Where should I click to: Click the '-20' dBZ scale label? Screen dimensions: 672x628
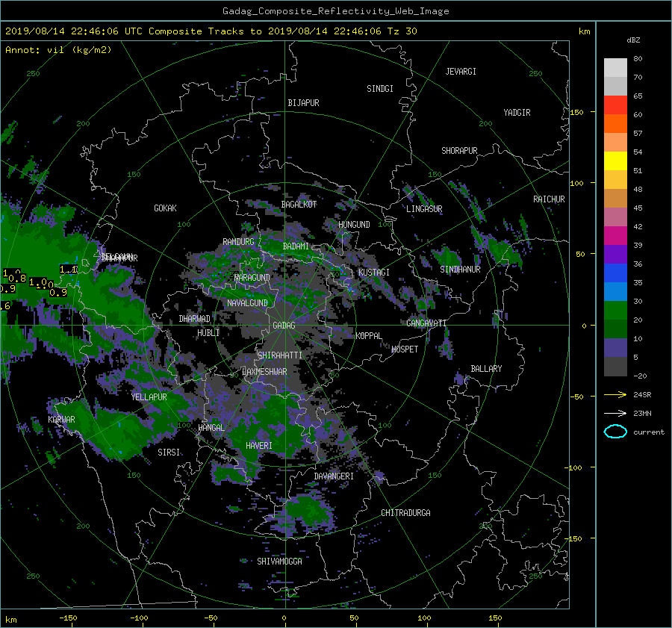tap(640, 376)
